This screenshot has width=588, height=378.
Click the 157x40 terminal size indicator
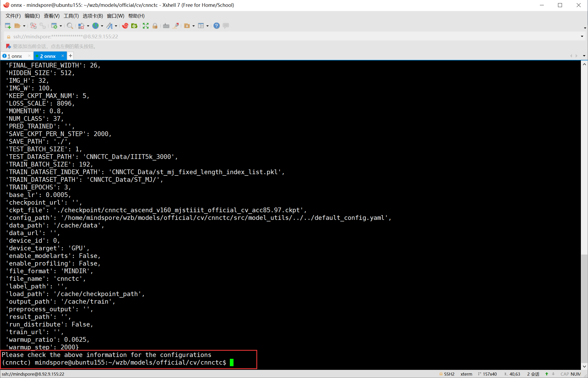coord(490,374)
